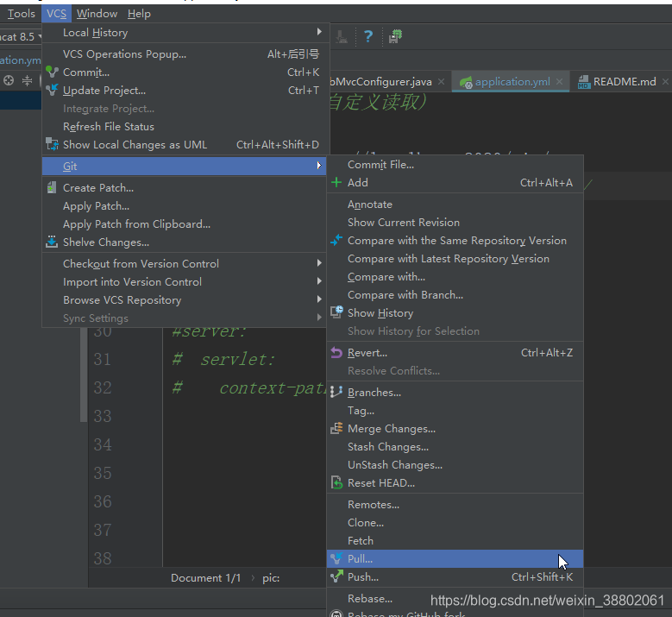Click the Shelve Changes icon

coord(52,242)
